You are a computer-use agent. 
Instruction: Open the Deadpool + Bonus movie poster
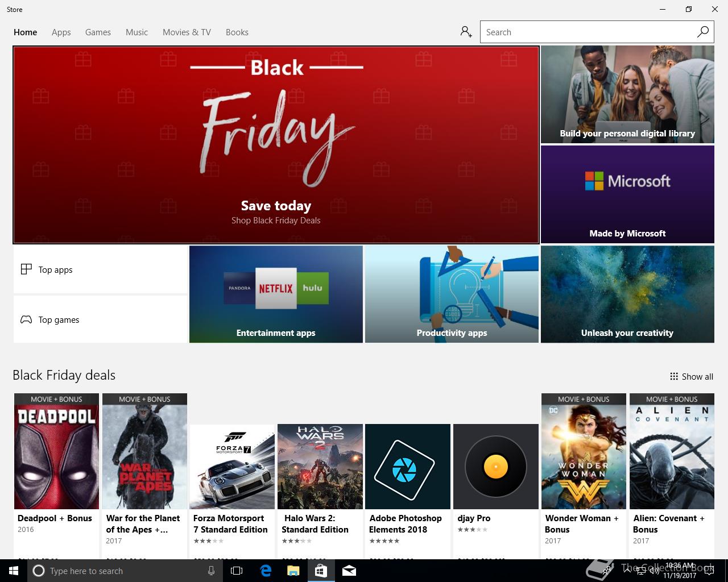pyautogui.click(x=56, y=451)
